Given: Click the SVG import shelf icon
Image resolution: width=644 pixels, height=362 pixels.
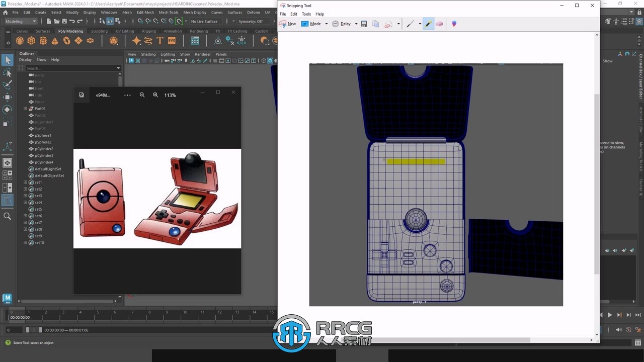Looking at the screenshot, I should coord(172,41).
